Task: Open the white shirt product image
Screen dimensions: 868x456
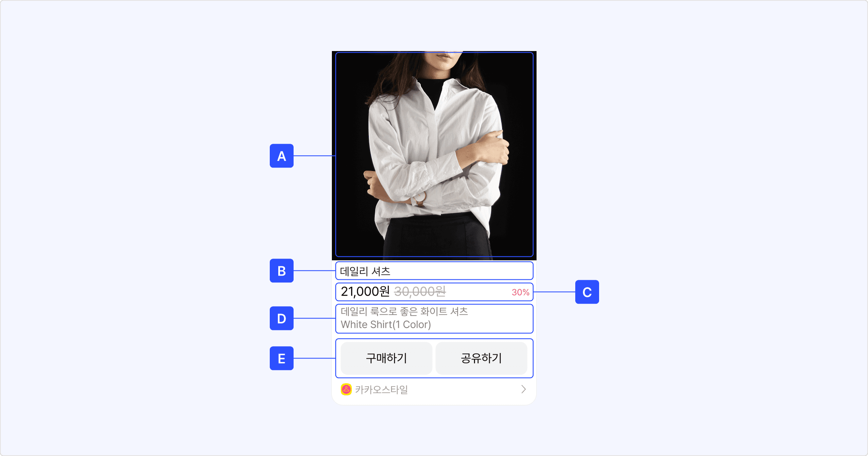Action: (x=434, y=155)
